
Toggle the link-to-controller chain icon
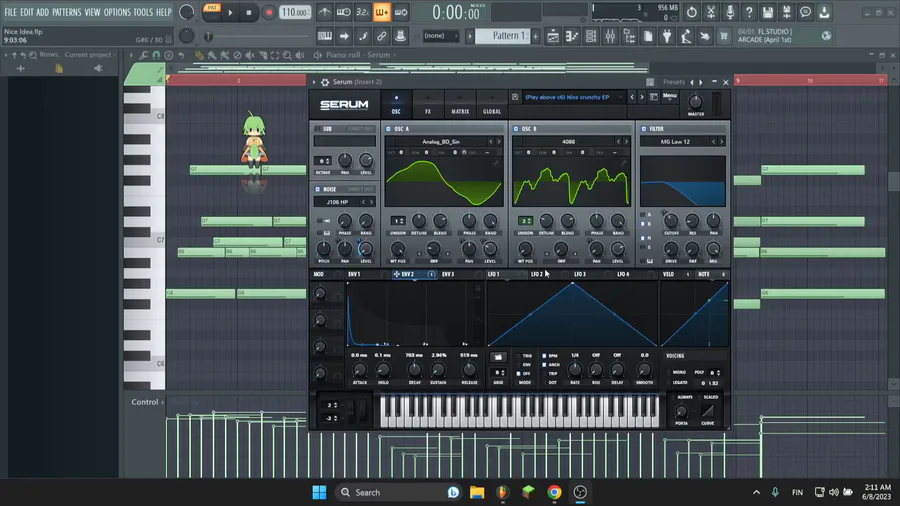click(x=381, y=36)
